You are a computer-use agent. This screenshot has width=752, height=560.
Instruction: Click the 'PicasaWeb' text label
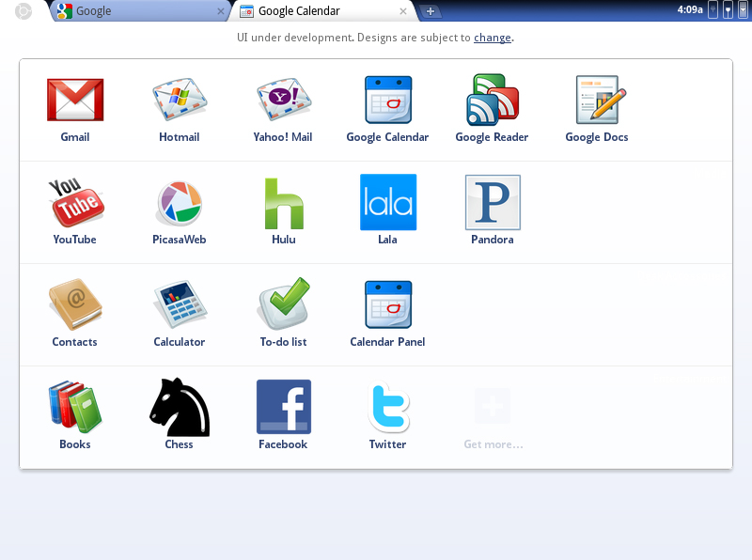coord(179,240)
